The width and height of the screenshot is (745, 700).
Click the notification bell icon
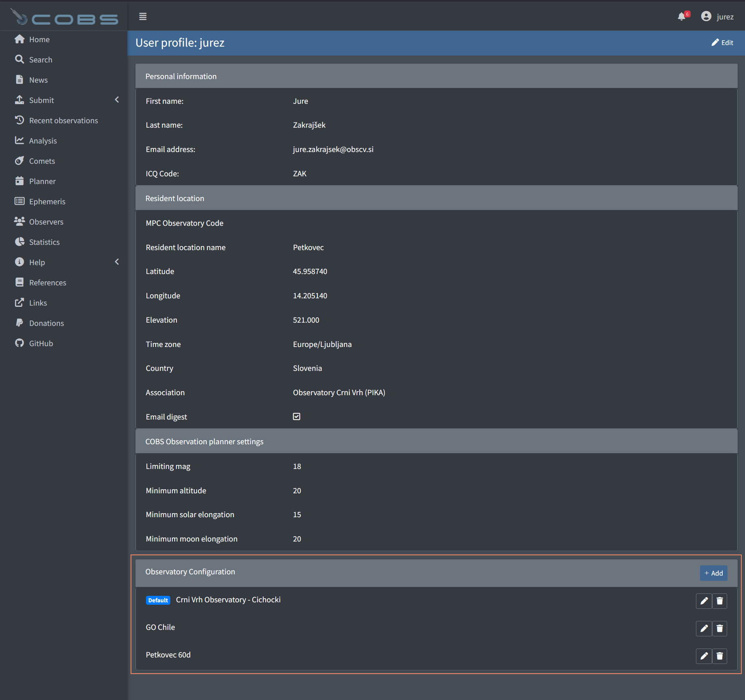pos(682,17)
